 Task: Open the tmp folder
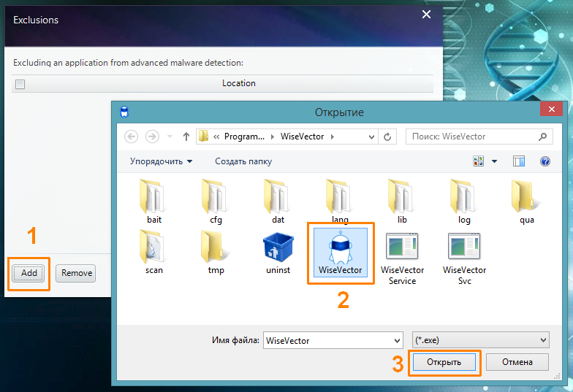click(x=216, y=252)
